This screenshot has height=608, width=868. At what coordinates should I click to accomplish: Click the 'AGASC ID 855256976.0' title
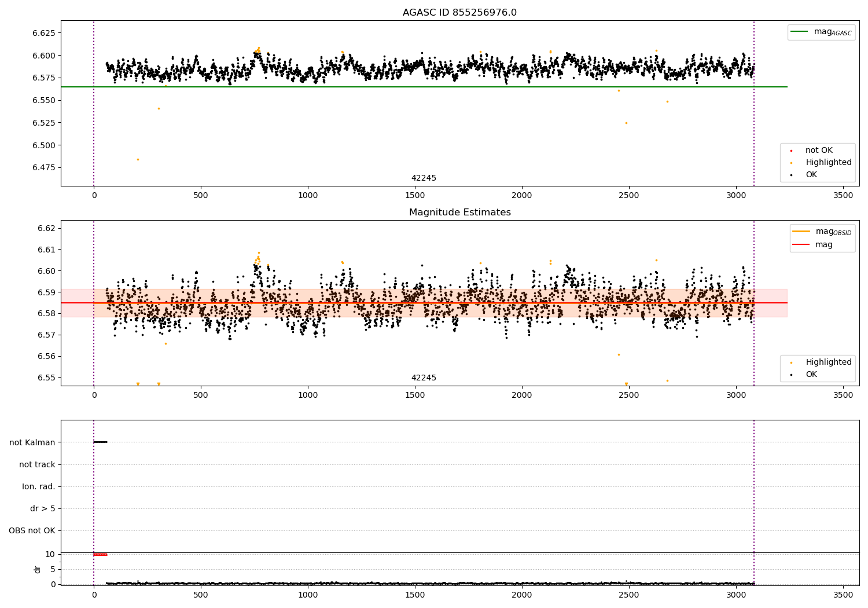point(460,13)
